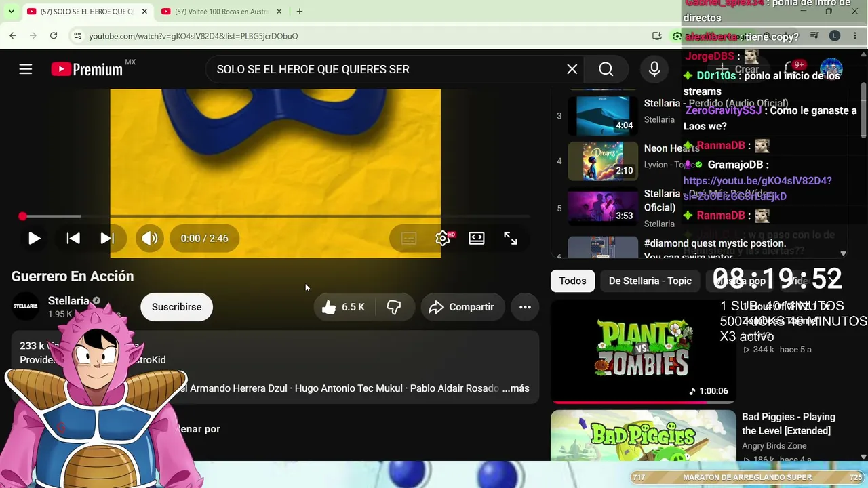Skip to the next video
The image size is (868, 488).
point(107,238)
